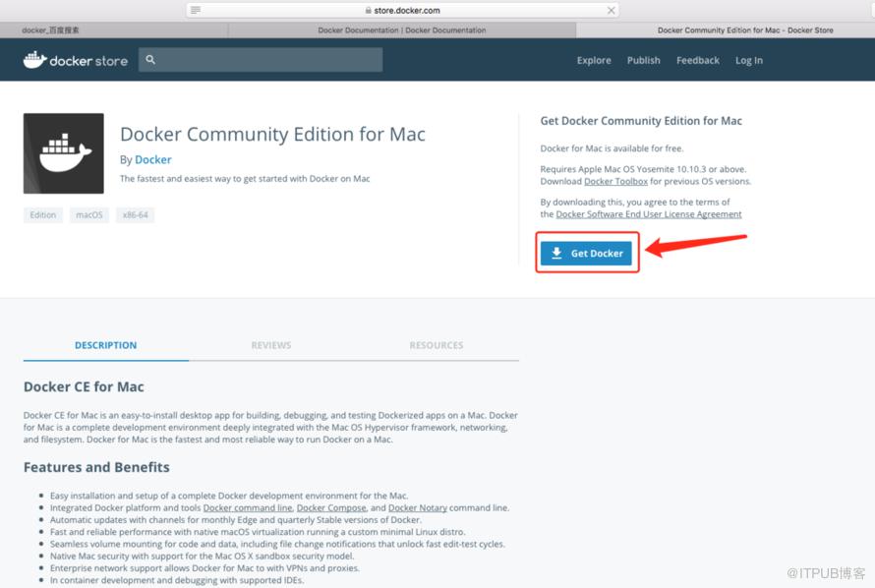Stop loading with the address bar X
Screen dimensions: 875x588
click(x=612, y=10)
